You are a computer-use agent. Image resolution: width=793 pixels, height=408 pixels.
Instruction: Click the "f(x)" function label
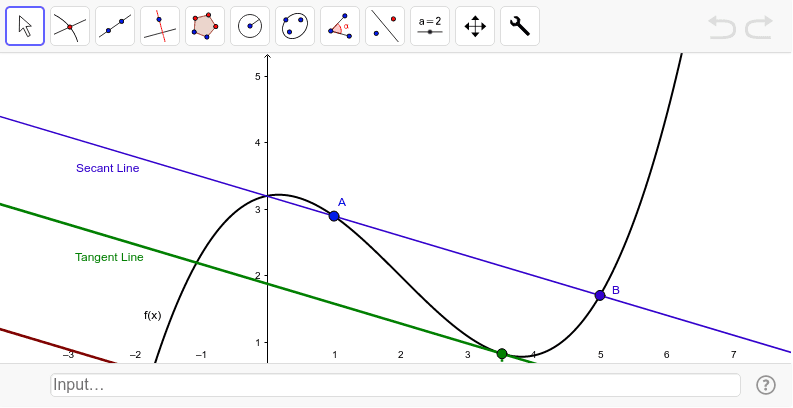coord(153,315)
